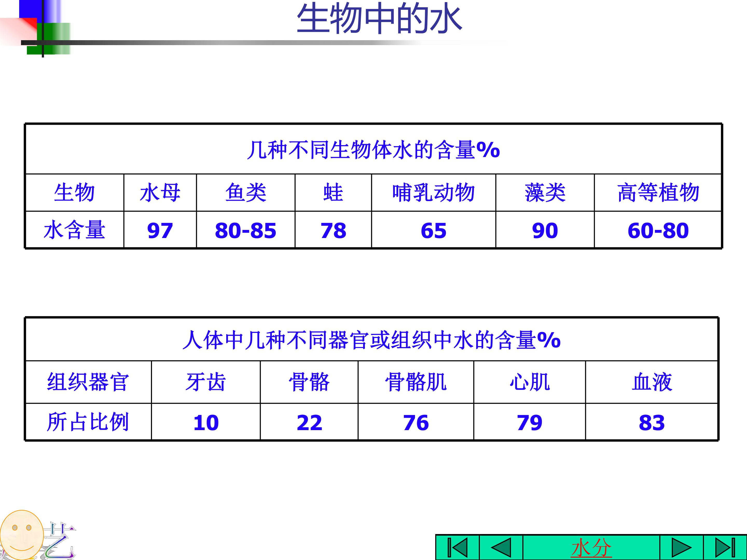Click first table title 几种不同生物体水的含量%

point(373,150)
